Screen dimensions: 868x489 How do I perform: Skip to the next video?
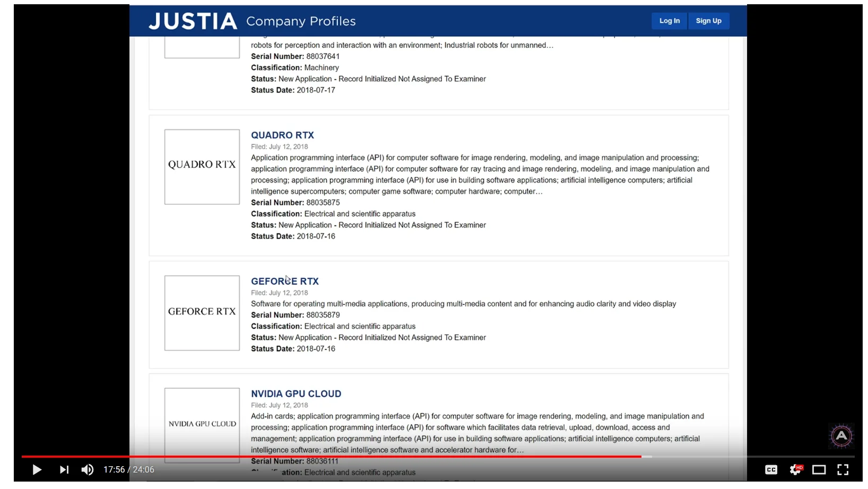click(x=64, y=470)
